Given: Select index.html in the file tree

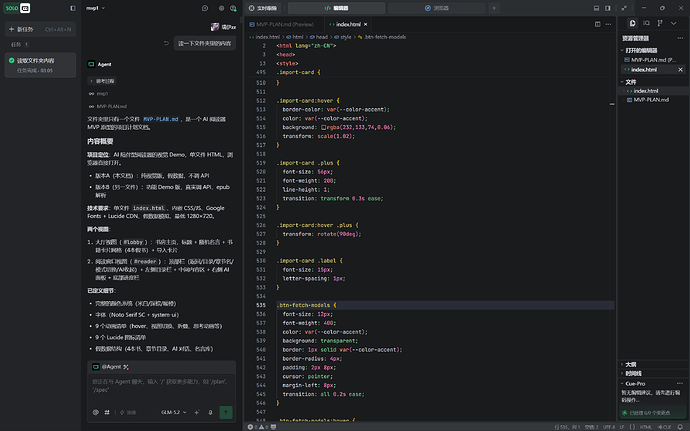Looking at the screenshot, I should pyautogui.click(x=653, y=91).
